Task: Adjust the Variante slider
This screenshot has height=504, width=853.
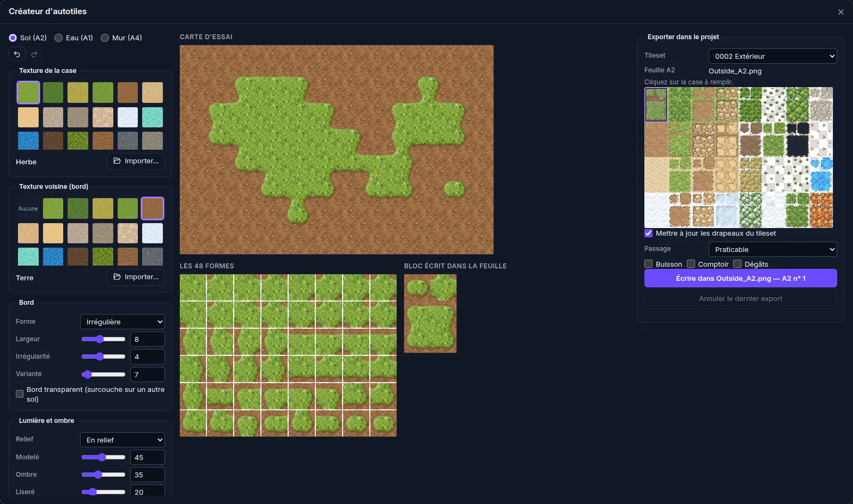Action: tap(103, 374)
